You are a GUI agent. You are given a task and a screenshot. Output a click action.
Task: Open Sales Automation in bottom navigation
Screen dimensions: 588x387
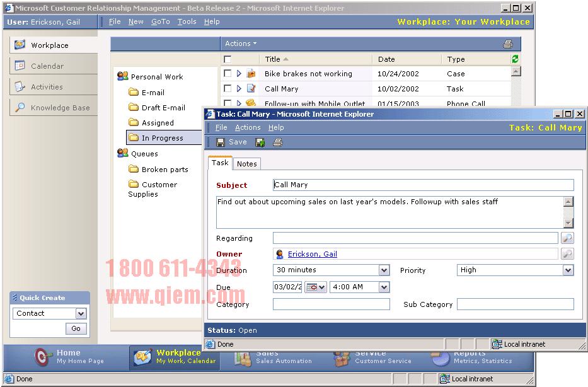(274, 358)
